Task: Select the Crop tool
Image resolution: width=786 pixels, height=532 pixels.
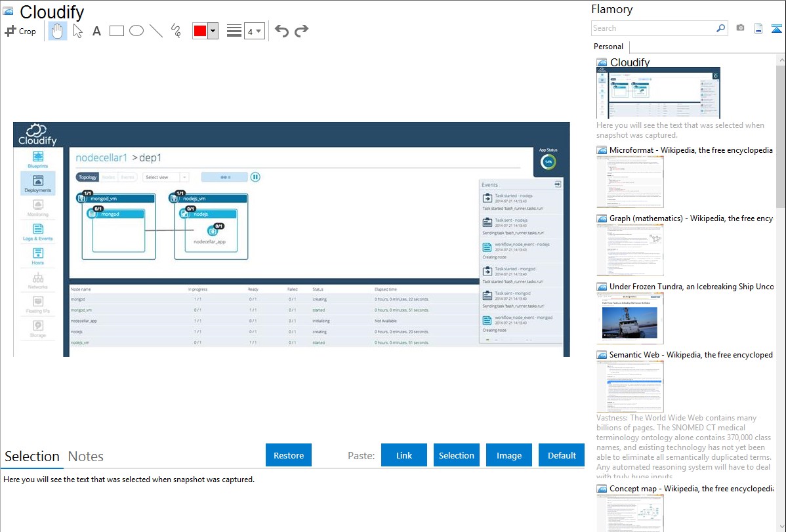Action: [x=20, y=31]
